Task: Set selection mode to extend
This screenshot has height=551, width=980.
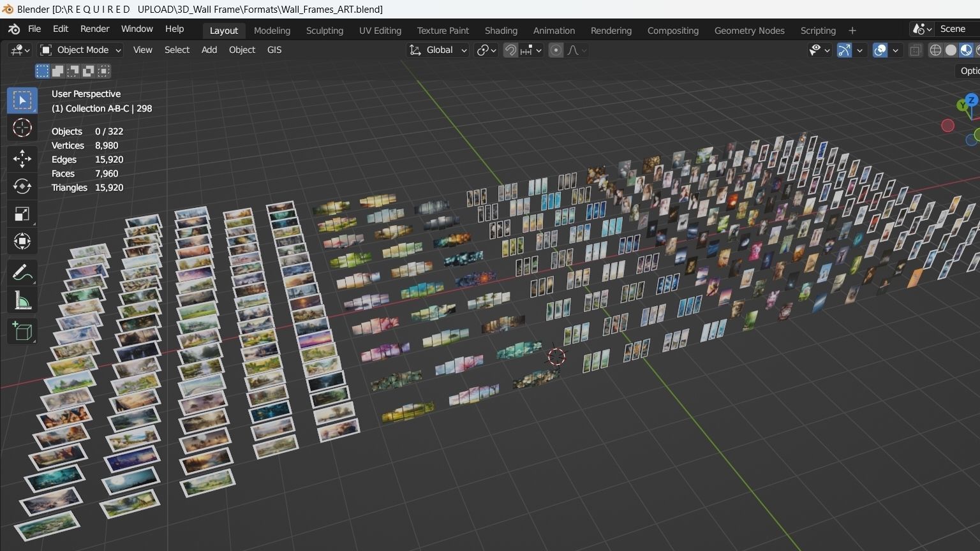Action: (57, 71)
